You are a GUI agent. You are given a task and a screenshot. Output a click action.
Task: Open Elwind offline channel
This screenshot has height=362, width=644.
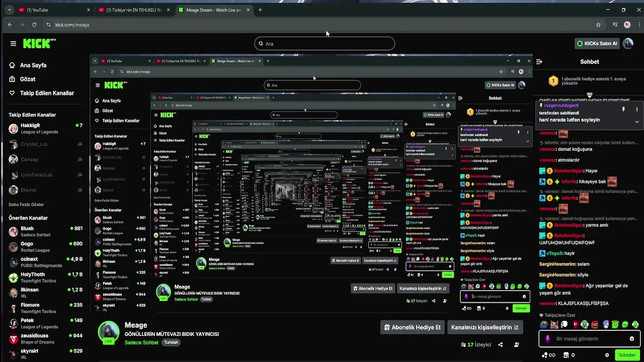[x=45, y=190]
